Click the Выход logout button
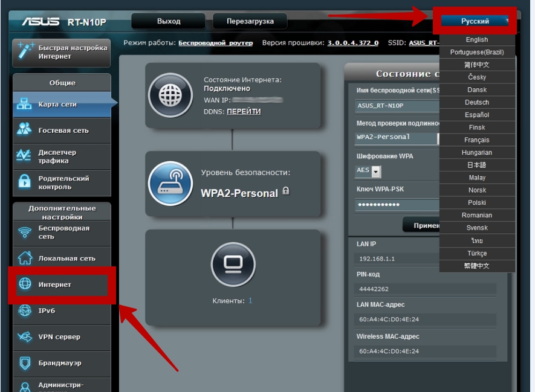Screen dimensions: 535x392 coord(169,21)
